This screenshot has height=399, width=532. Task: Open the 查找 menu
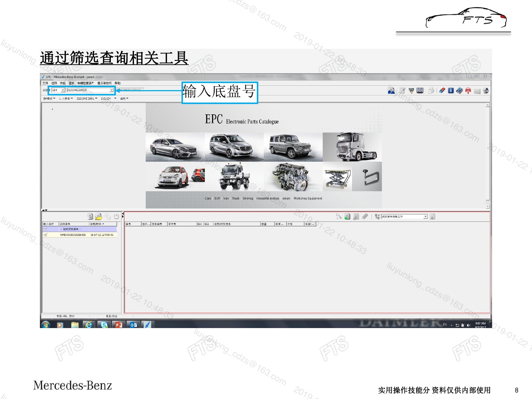click(72, 83)
